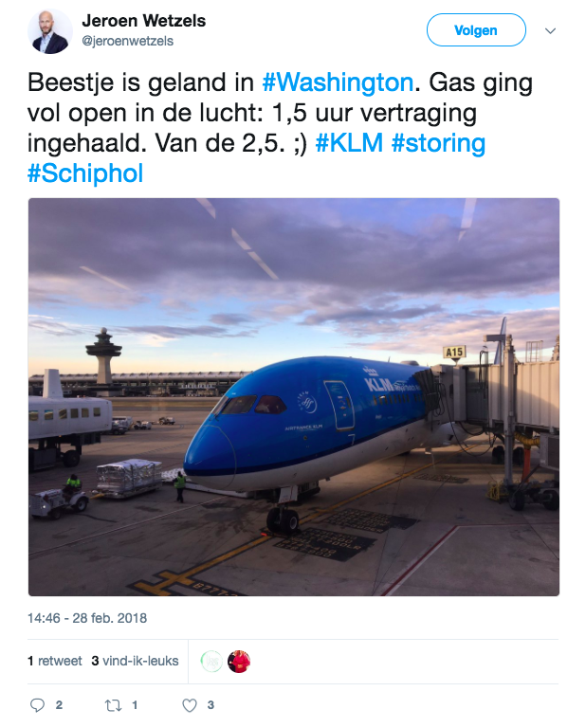Open the #storing hashtag
Screen dimensions: 586x728
tap(438, 143)
